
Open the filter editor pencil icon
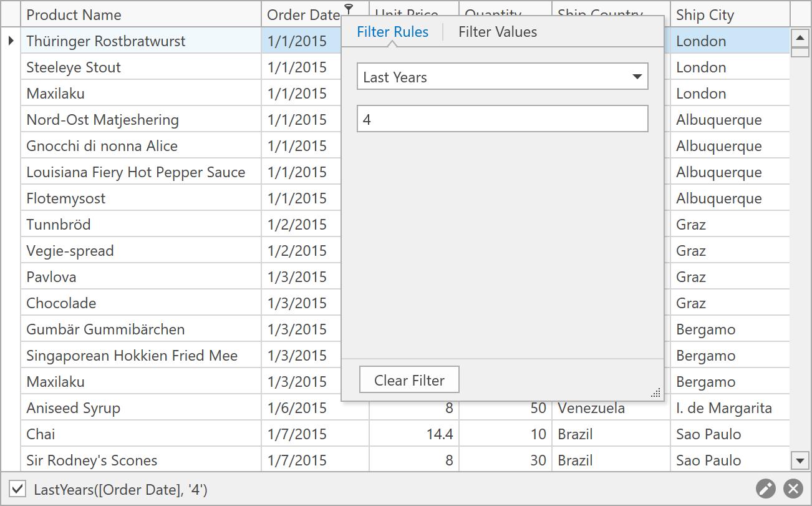click(765, 489)
